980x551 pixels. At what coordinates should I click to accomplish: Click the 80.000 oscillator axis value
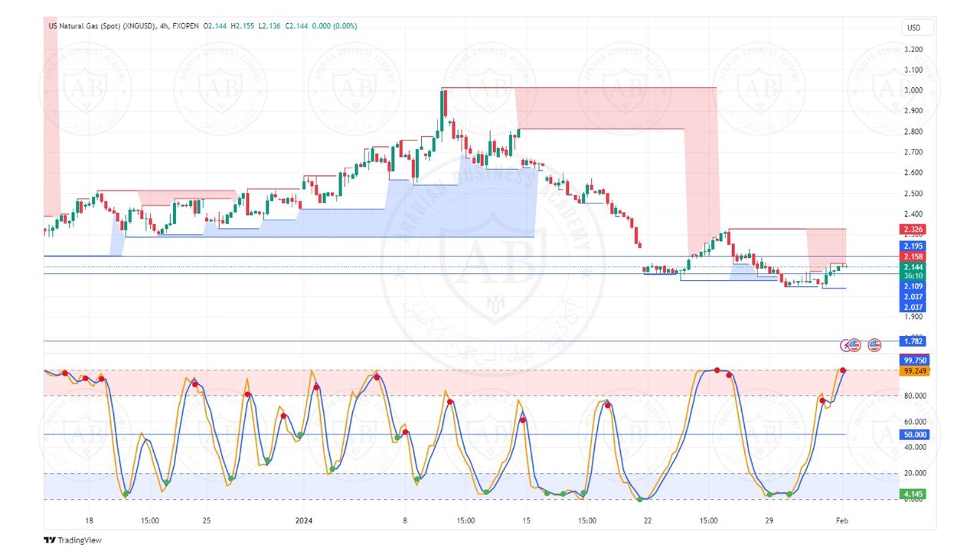(915, 396)
